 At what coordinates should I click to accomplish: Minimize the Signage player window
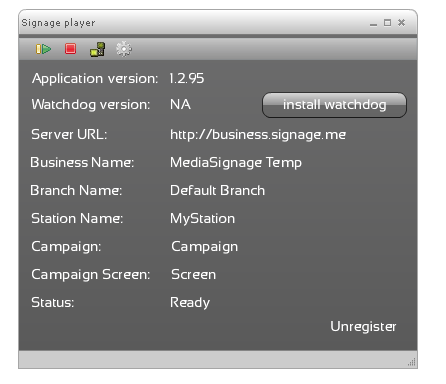tap(373, 24)
